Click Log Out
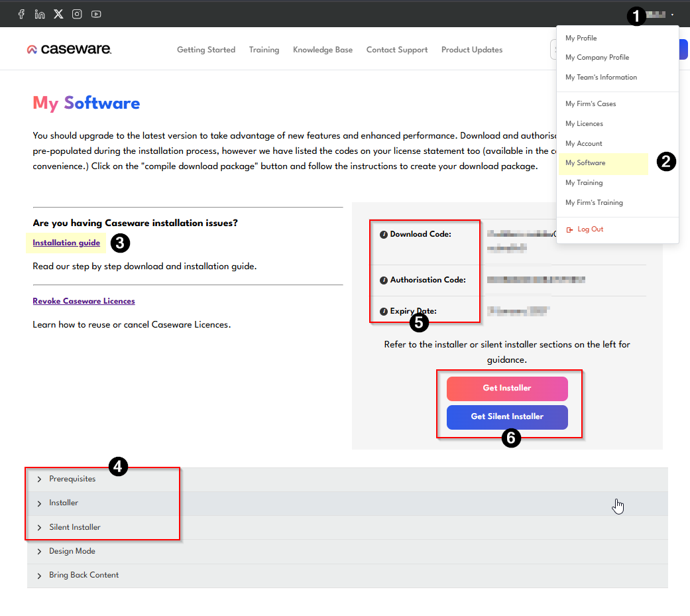The image size is (690, 616). 590,229
